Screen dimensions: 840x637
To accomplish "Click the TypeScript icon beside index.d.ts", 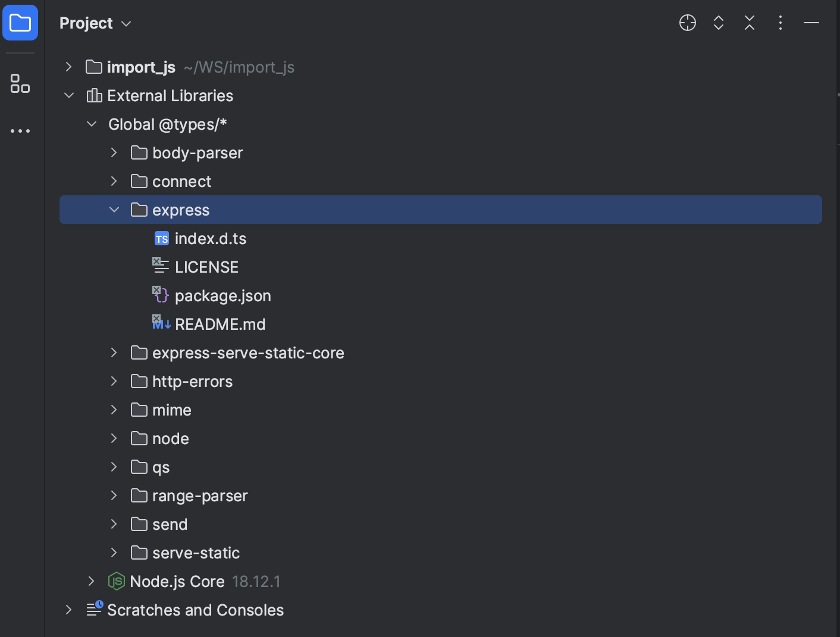I will 161,238.
